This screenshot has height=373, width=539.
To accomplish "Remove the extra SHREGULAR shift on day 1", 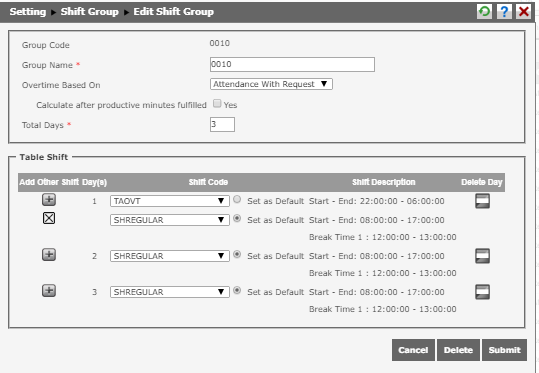I will 49,218.
